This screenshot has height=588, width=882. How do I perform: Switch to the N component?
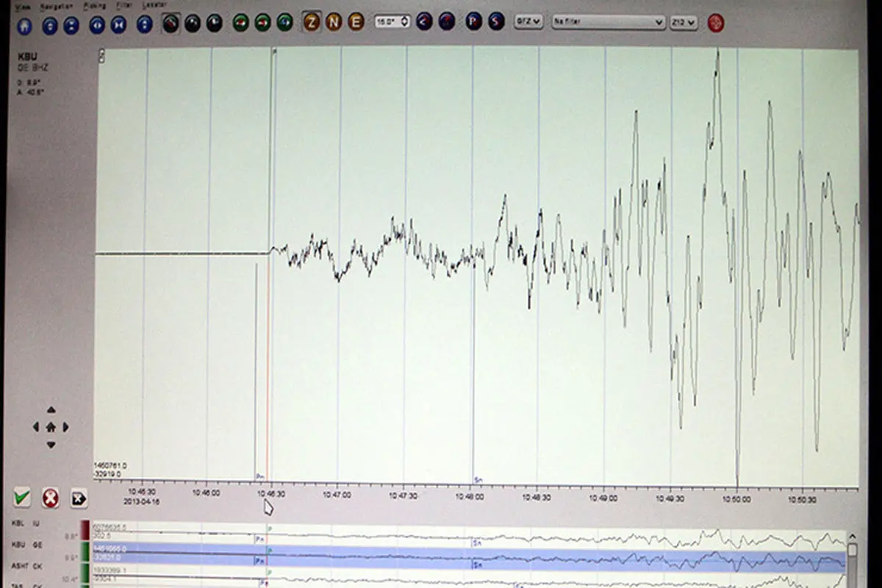point(334,22)
